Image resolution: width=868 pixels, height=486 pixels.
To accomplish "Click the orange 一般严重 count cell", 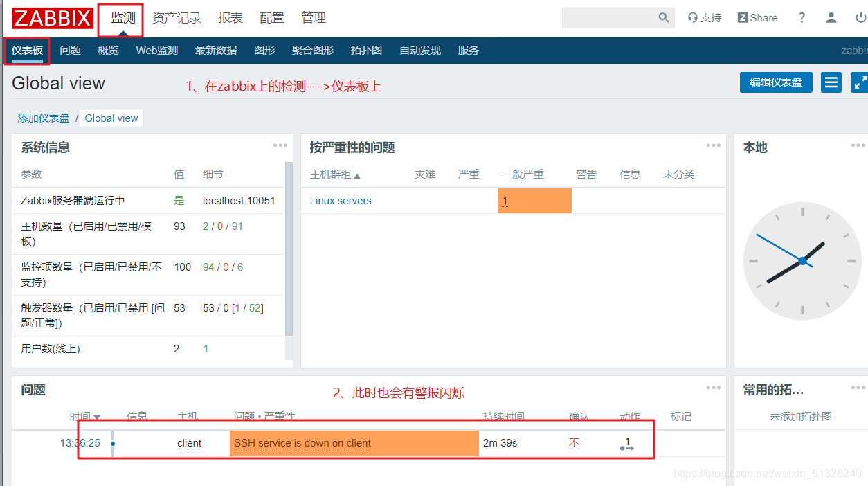I will pos(534,201).
